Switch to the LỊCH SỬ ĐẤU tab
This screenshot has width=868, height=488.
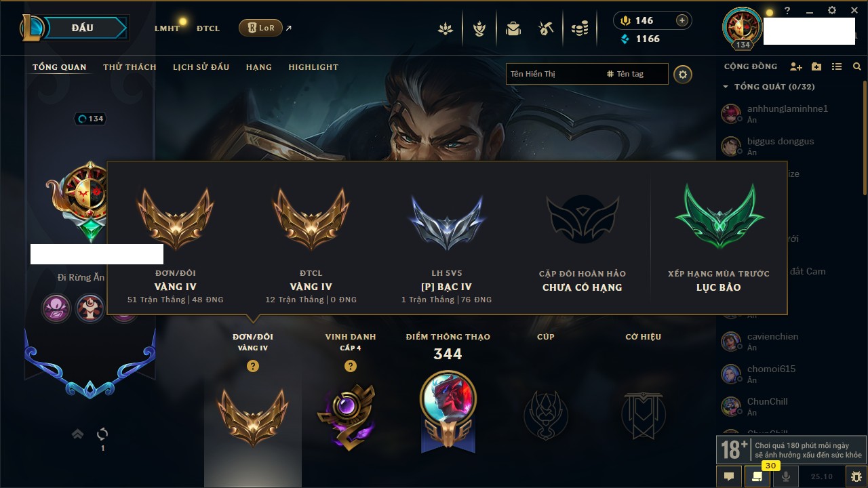coord(201,67)
